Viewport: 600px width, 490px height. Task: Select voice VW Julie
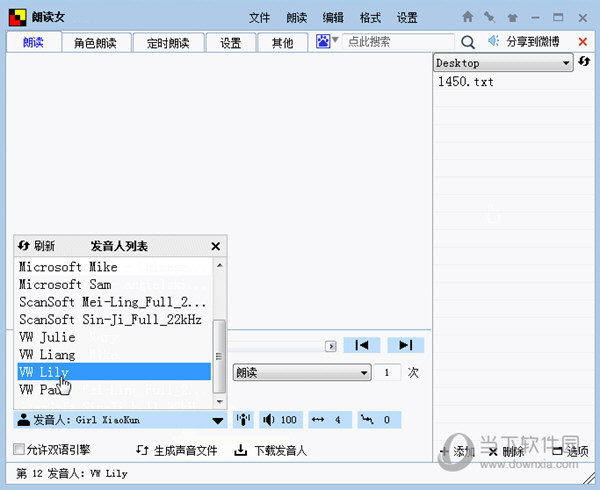tap(114, 337)
